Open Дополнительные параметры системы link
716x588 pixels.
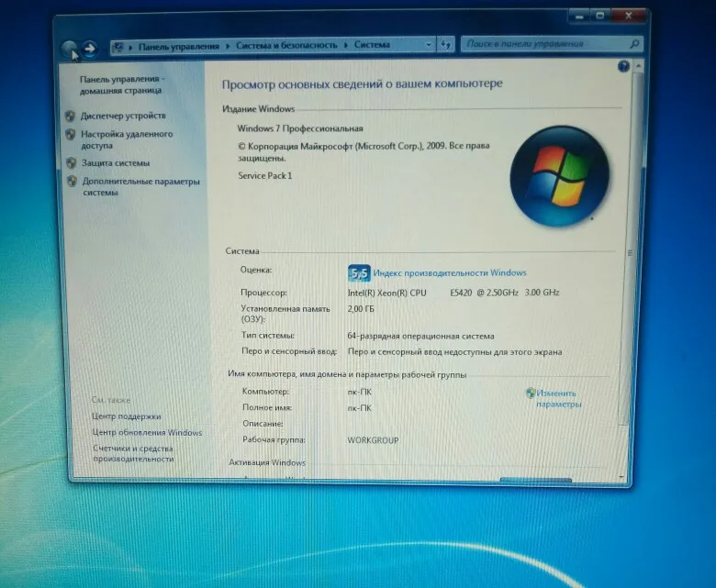click(x=140, y=187)
